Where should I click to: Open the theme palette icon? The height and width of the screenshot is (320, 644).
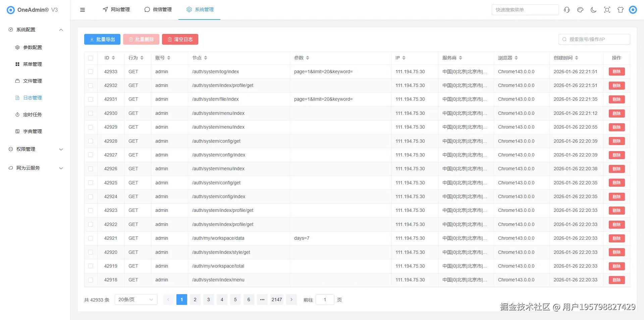pos(580,10)
